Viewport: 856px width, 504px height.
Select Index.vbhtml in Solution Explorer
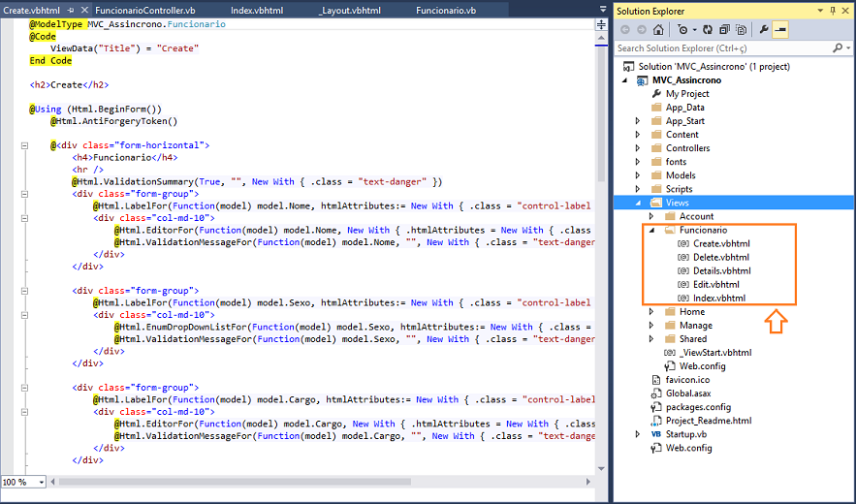click(719, 299)
